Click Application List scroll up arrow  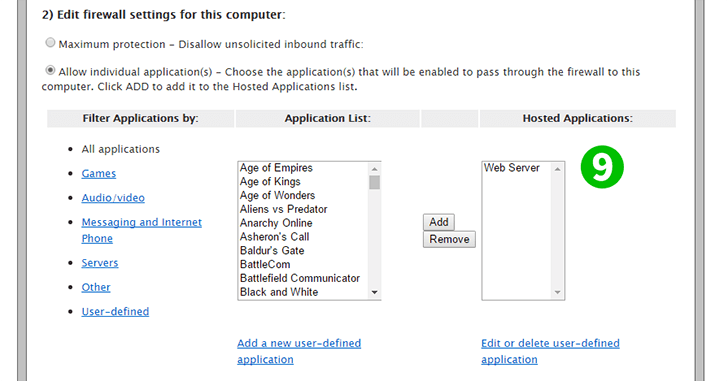[375, 168]
